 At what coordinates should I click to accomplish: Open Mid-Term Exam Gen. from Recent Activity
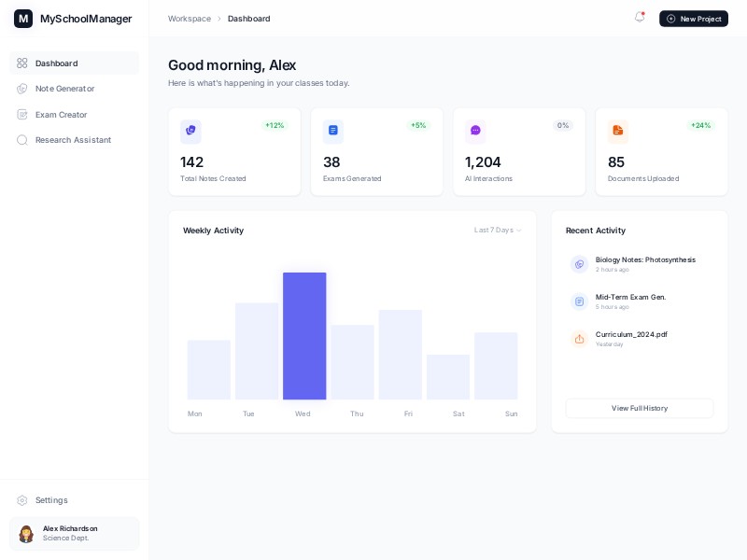631,297
